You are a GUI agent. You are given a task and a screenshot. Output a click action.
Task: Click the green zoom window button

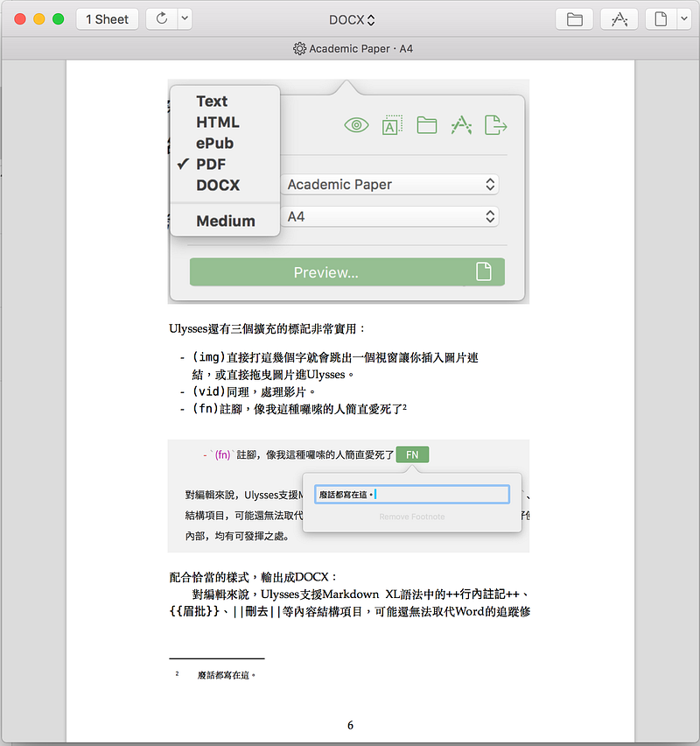(58, 19)
